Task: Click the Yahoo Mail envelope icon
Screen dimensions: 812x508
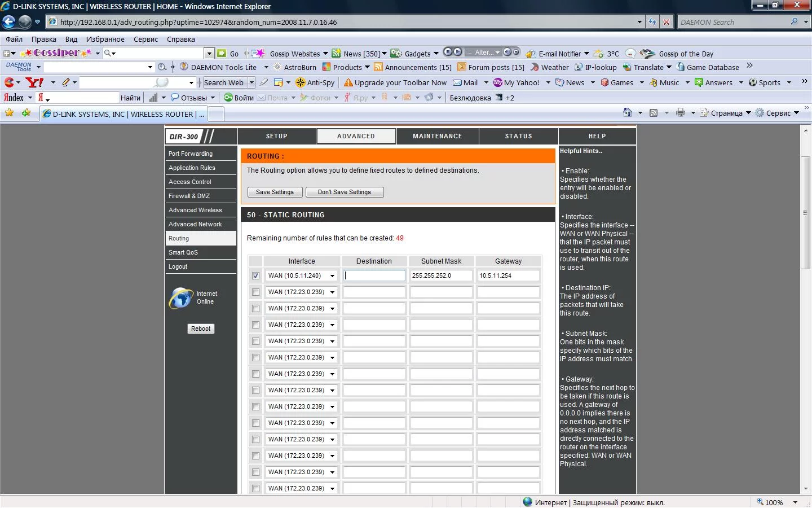Action: click(458, 82)
